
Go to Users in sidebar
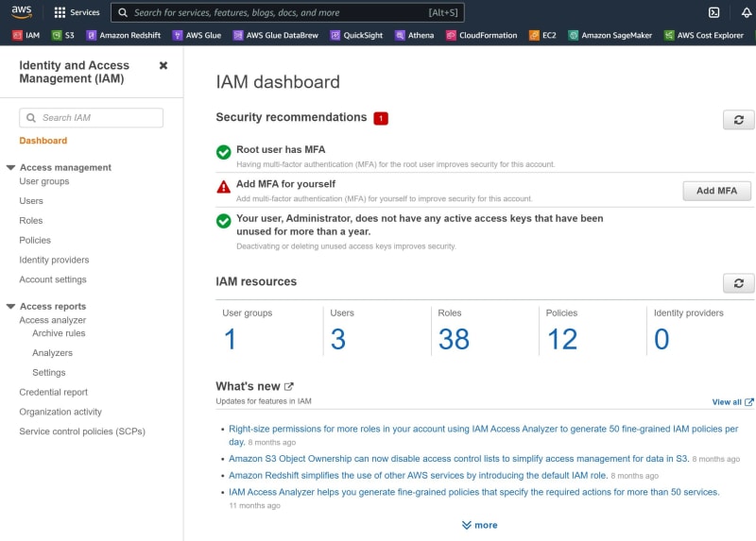tap(31, 201)
